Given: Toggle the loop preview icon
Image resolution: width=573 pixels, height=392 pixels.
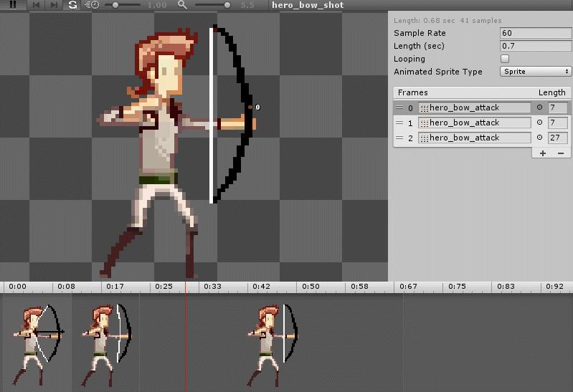Looking at the screenshot, I should (x=72, y=5).
